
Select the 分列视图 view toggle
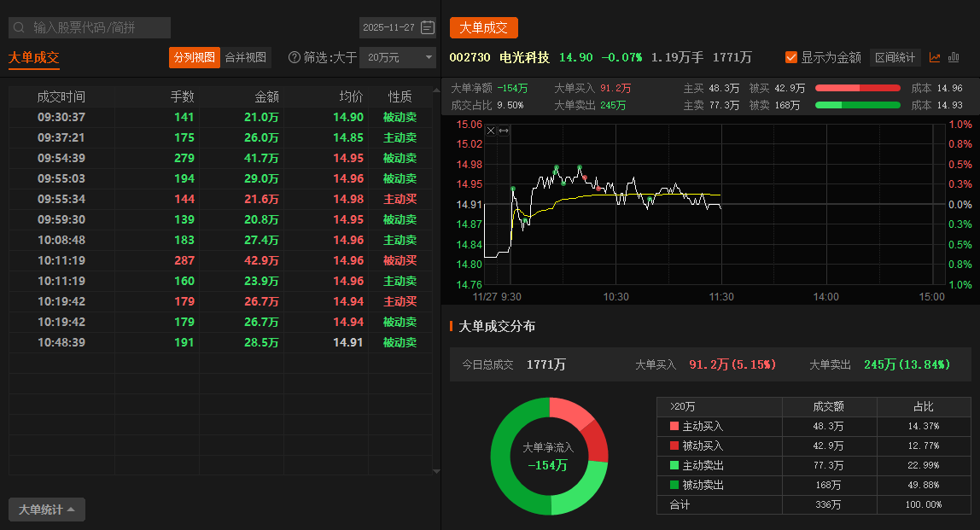(194, 57)
